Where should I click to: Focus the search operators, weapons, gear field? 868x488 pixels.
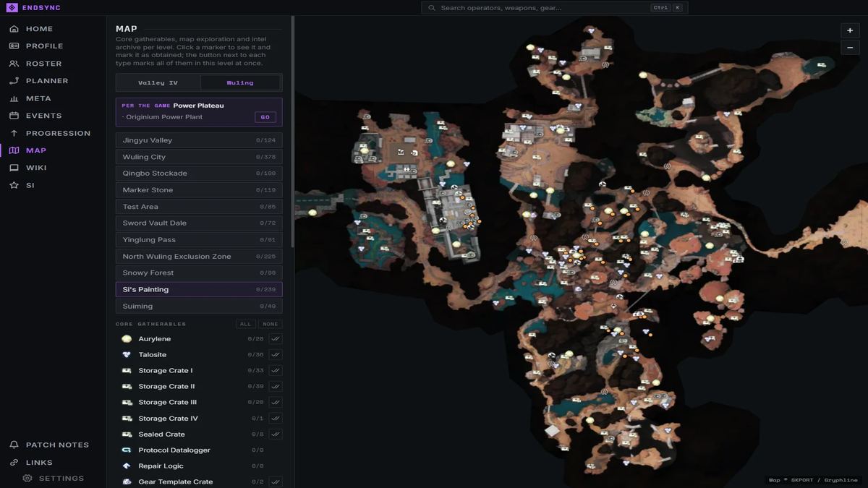coord(555,8)
